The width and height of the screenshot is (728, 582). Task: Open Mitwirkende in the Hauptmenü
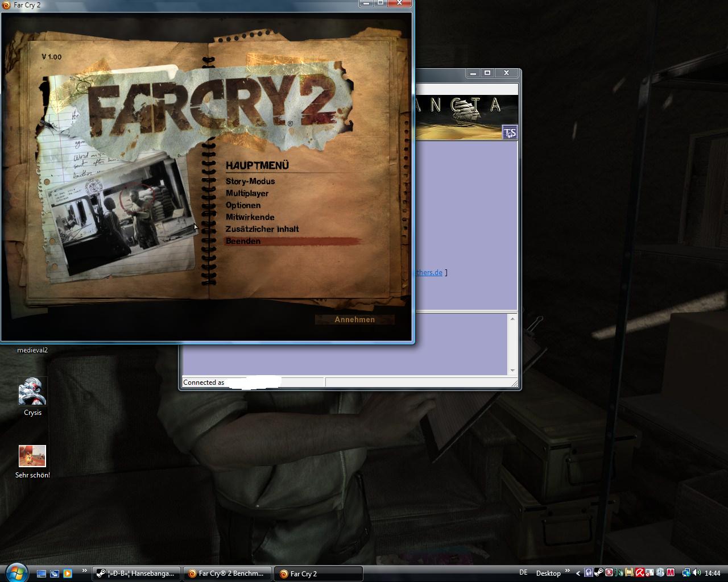[250, 217]
